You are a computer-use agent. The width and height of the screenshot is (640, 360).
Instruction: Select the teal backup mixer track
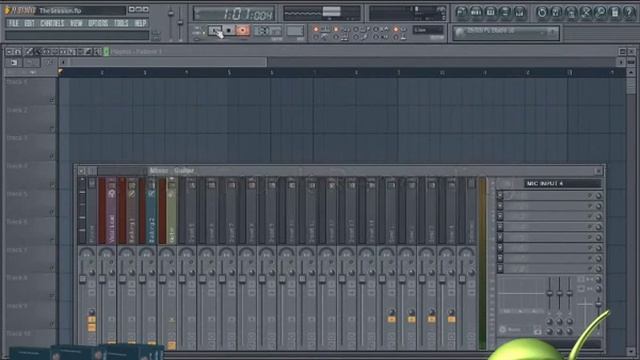pos(152,211)
